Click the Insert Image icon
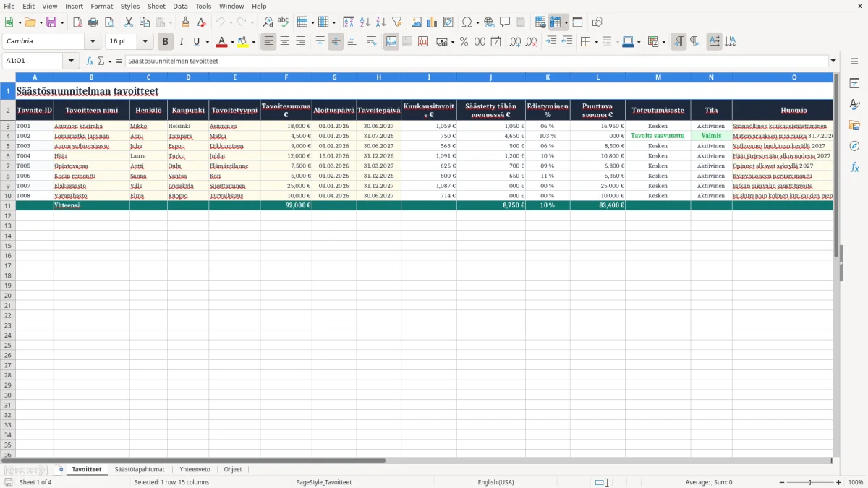 [417, 22]
